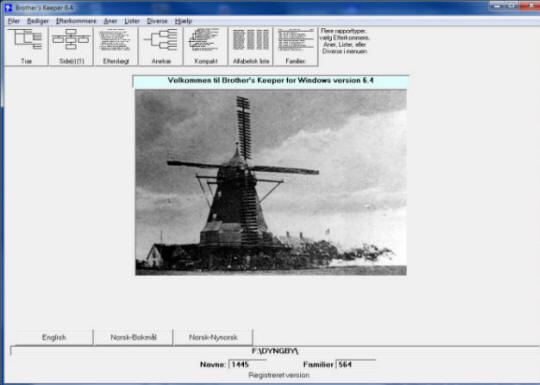Open the Efterslægt descendants report icon

point(116,46)
